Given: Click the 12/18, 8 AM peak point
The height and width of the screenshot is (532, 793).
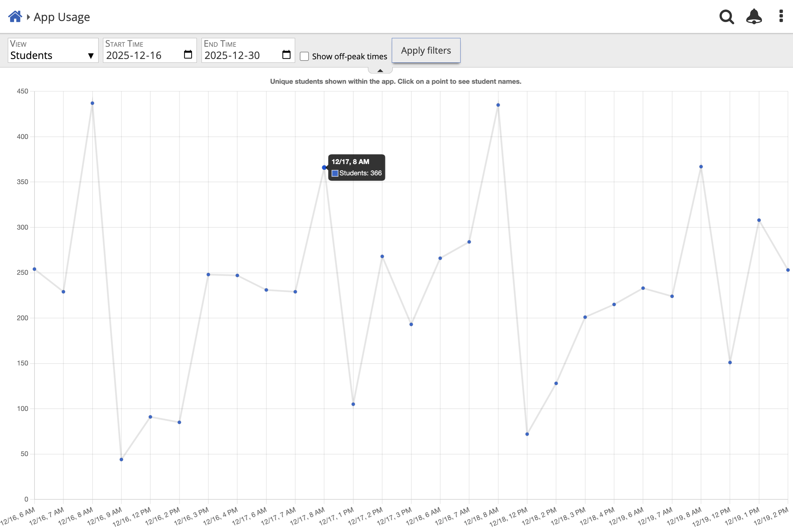Looking at the screenshot, I should tap(498, 105).
